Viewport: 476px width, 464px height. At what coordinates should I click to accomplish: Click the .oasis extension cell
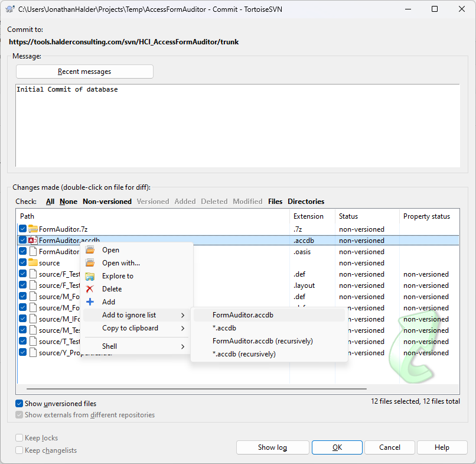coord(302,252)
